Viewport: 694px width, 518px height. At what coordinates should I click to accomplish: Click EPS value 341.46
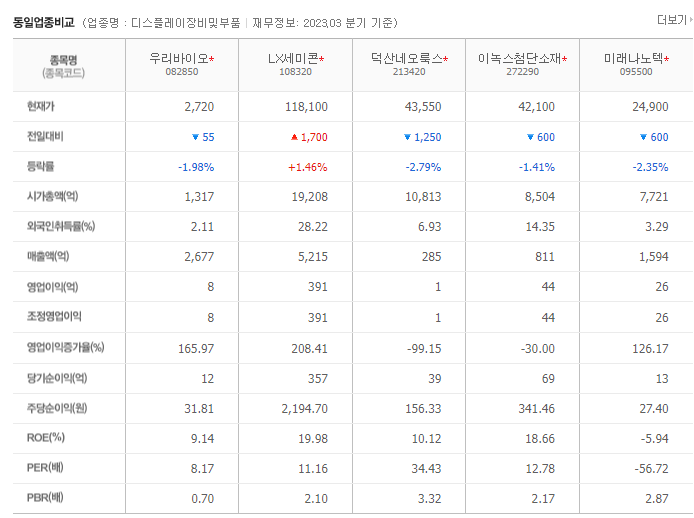[536, 409]
